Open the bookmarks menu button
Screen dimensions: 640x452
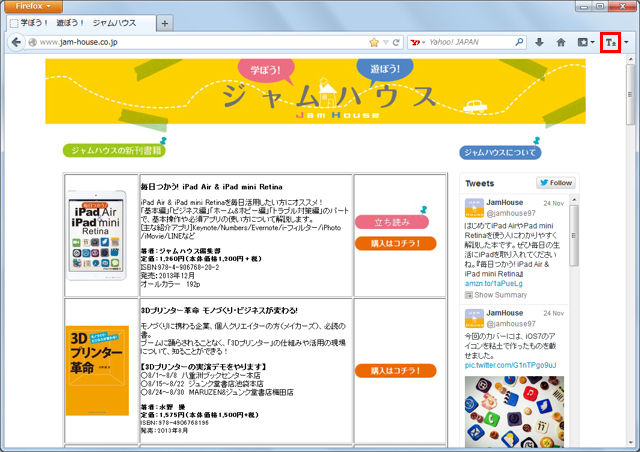586,42
